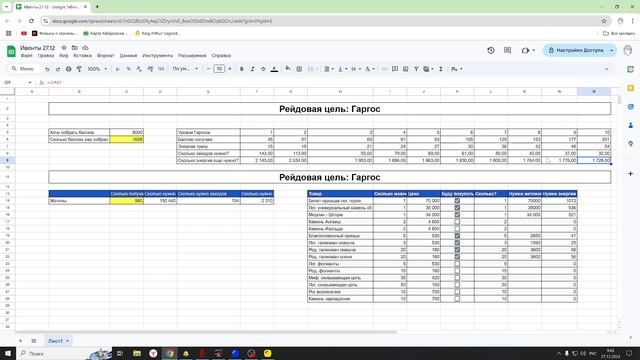Open vertical align dropdown
Viewport: 640px width, 360px height.
(342, 69)
